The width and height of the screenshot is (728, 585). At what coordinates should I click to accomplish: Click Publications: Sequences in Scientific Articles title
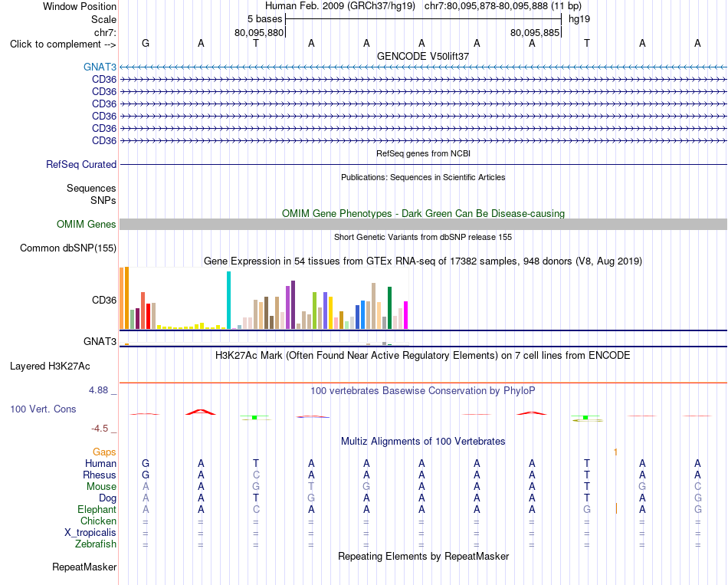coord(423,177)
